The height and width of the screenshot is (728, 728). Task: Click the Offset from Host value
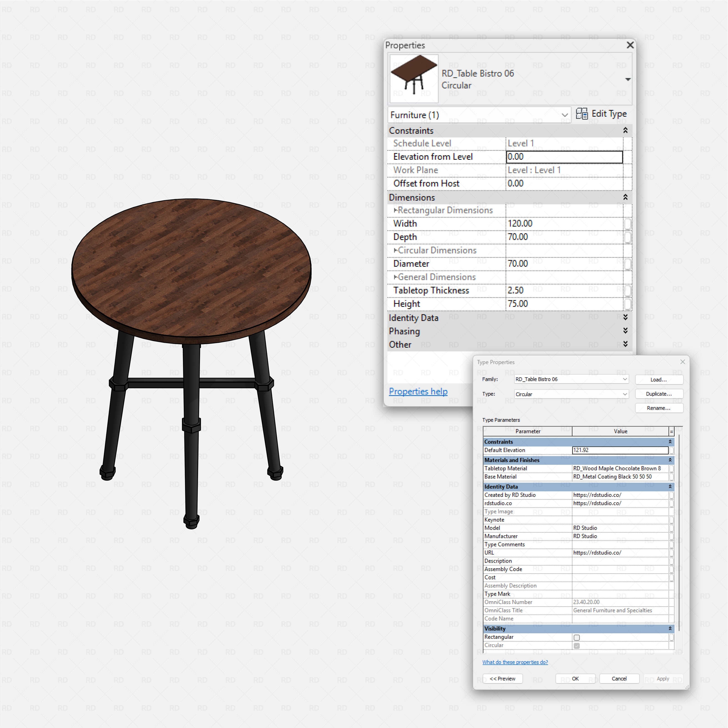[x=564, y=184]
